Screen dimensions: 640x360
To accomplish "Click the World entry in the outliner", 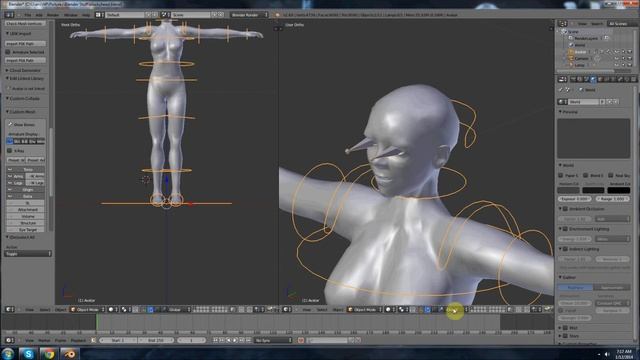I will (580, 45).
